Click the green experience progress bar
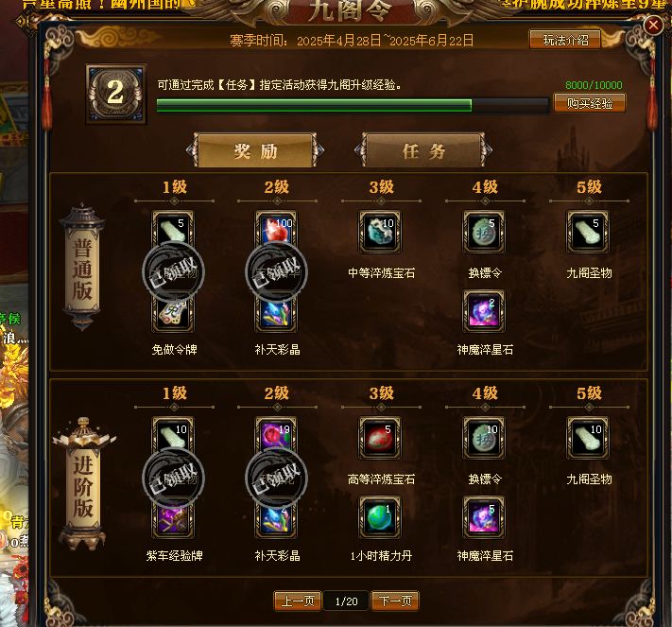 353,106
